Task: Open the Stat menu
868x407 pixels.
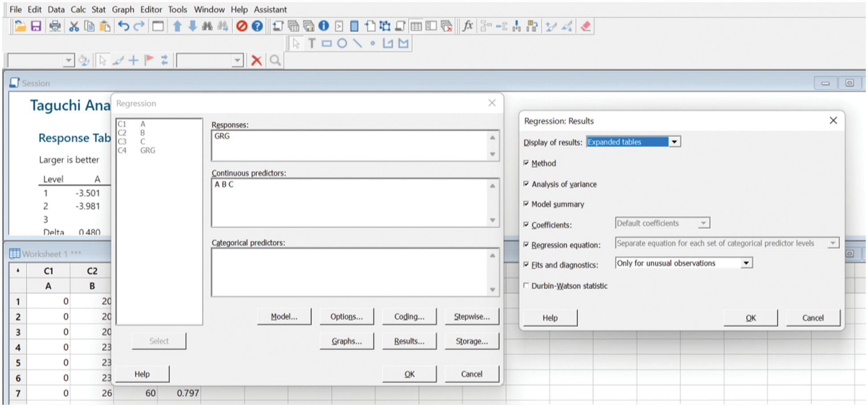Action: click(98, 9)
